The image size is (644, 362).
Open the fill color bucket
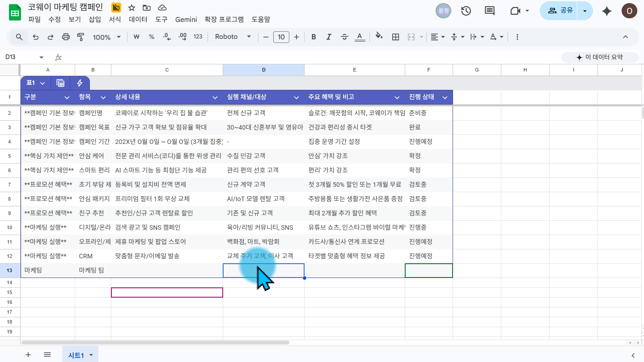coord(379,37)
